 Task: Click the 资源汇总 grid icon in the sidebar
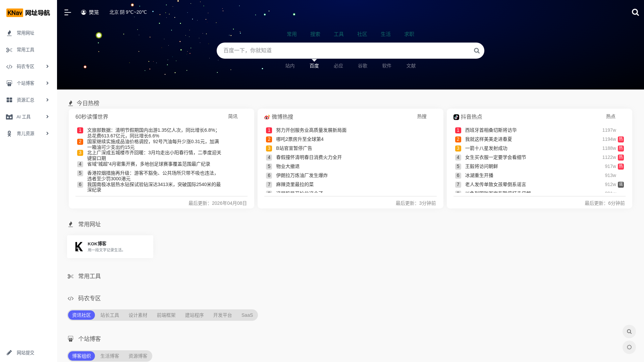point(9,100)
